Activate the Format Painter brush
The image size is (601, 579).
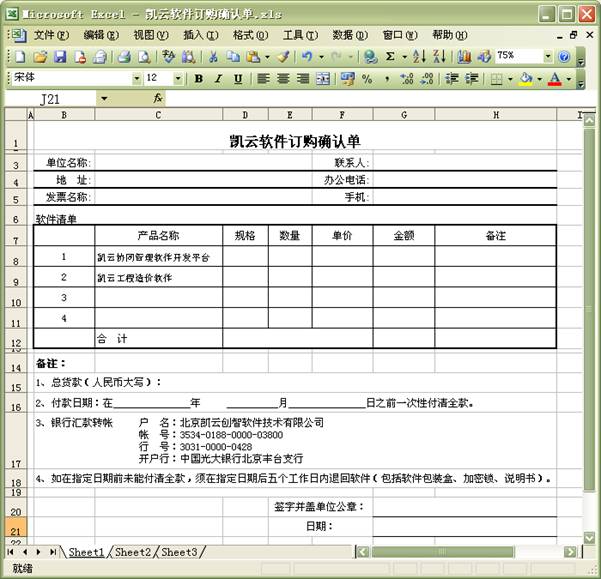(x=283, y=57)
